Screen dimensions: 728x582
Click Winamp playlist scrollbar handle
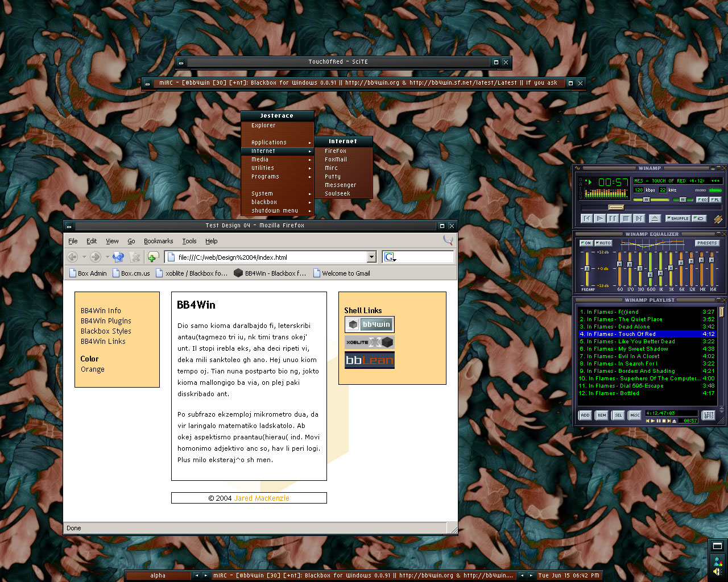721,311
